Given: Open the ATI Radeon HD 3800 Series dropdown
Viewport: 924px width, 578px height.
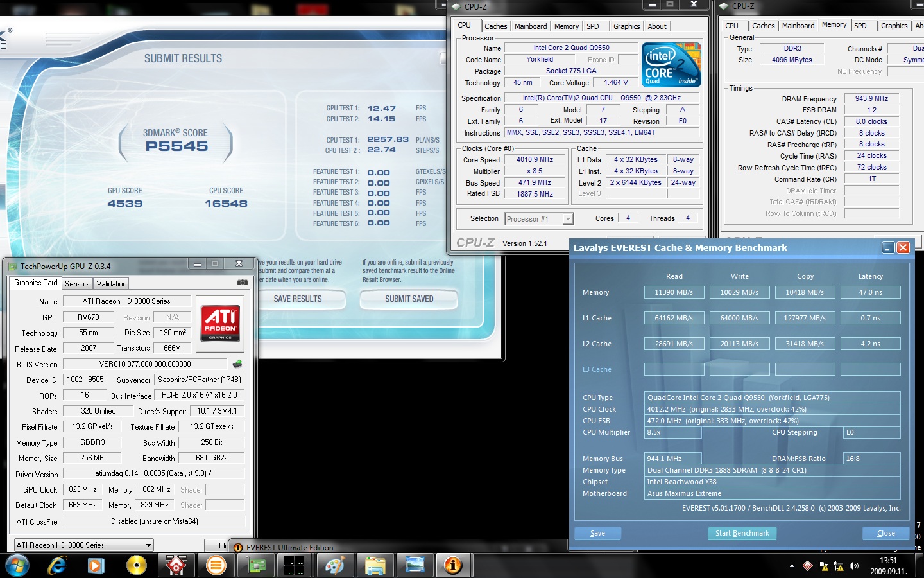Looking at the screenshot, I should pos(84,545).
